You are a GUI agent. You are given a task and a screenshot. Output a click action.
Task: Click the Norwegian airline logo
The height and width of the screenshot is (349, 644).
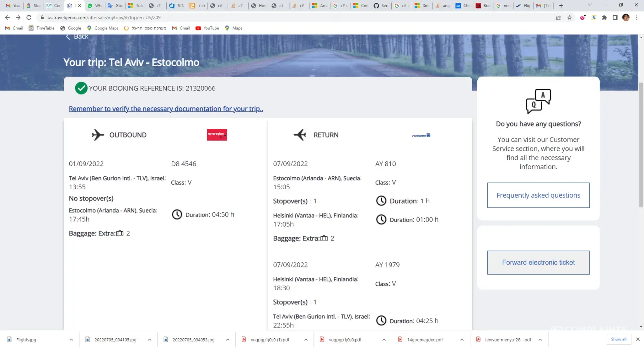click(x=217, y=135)
